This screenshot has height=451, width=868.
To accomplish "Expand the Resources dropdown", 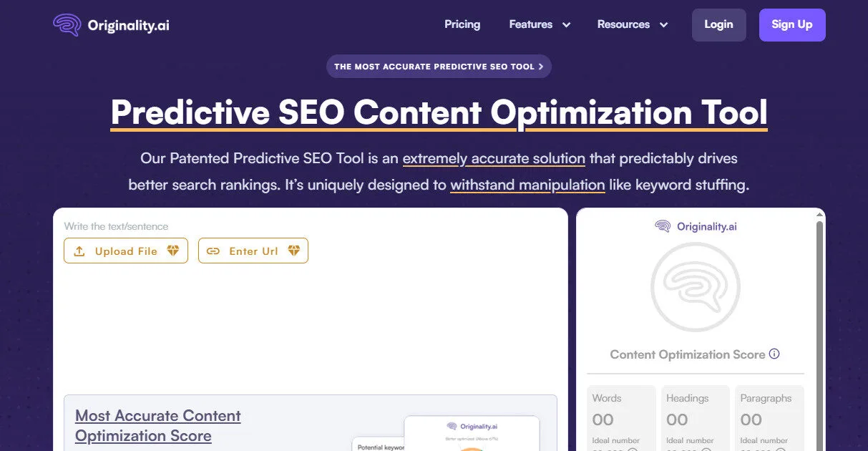I will click(x=631, y=24).
